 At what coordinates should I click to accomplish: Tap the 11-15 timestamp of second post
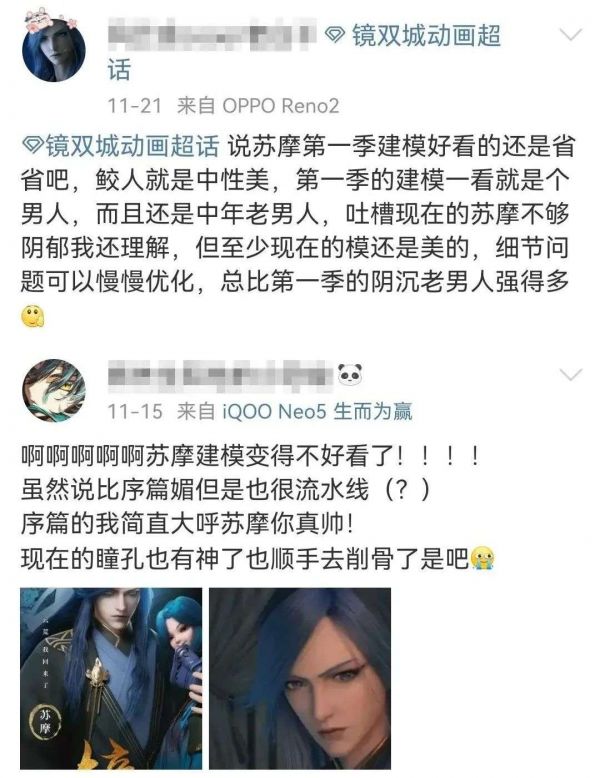pos(135,411)
